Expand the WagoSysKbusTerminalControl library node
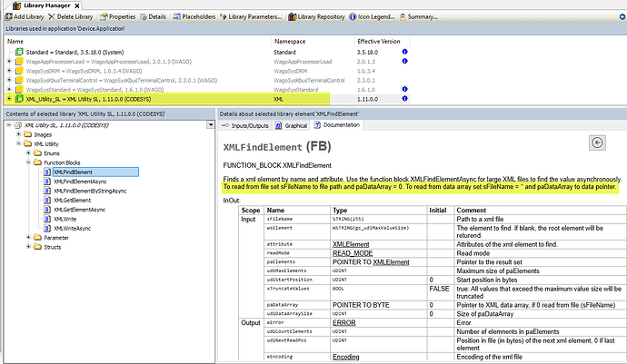Image resolution: width=627 pixels, height=364 pixels. click(9, 80)
